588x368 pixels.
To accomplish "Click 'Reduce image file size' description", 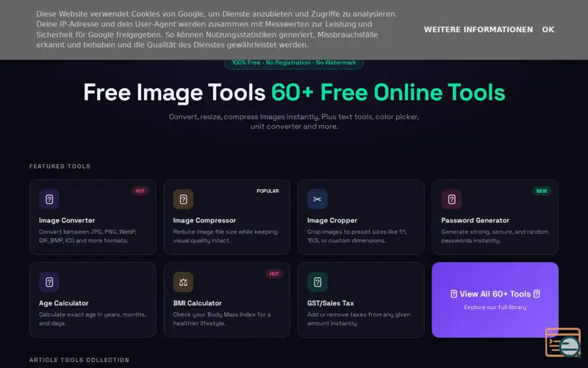I will (226, 236).
